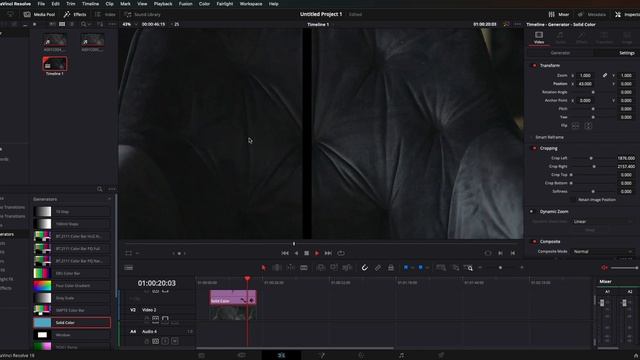Click the Flip vertical button
The image size is (640, 360).
(x=588, y=126)
